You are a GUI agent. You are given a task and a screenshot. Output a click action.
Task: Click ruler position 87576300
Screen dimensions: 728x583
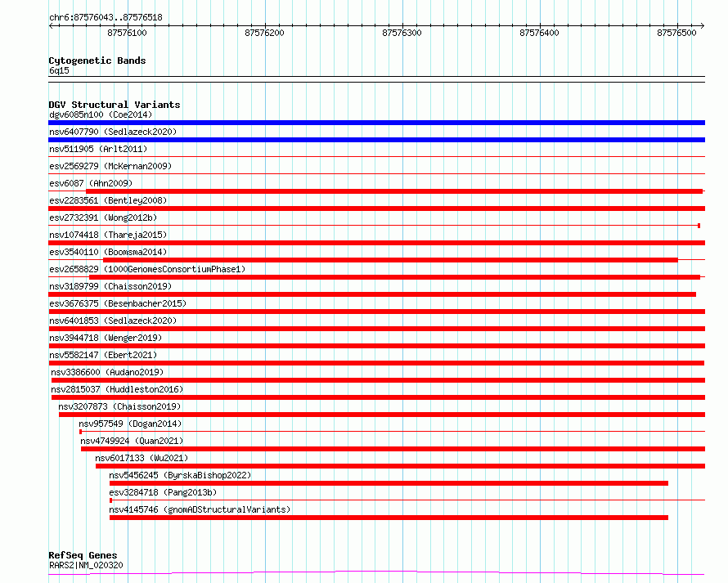402,33
